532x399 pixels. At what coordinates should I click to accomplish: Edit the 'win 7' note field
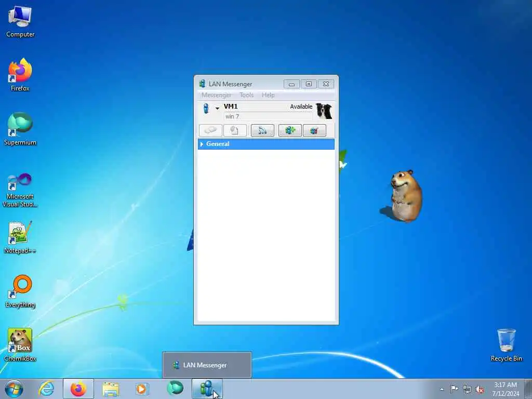coord(268,116)
